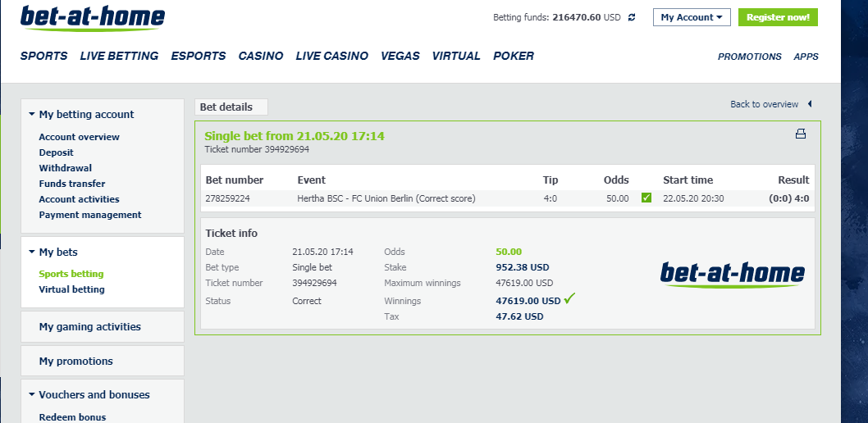868x423 pixels.
Task: Click the green checkmark box beside odds 50.00
Action: (x=646, y=198)
